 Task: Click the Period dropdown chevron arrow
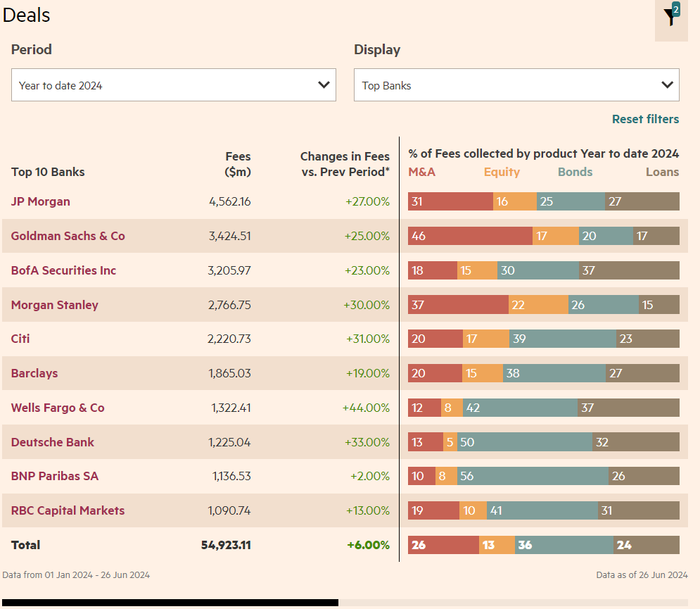(x=324, y=85)
